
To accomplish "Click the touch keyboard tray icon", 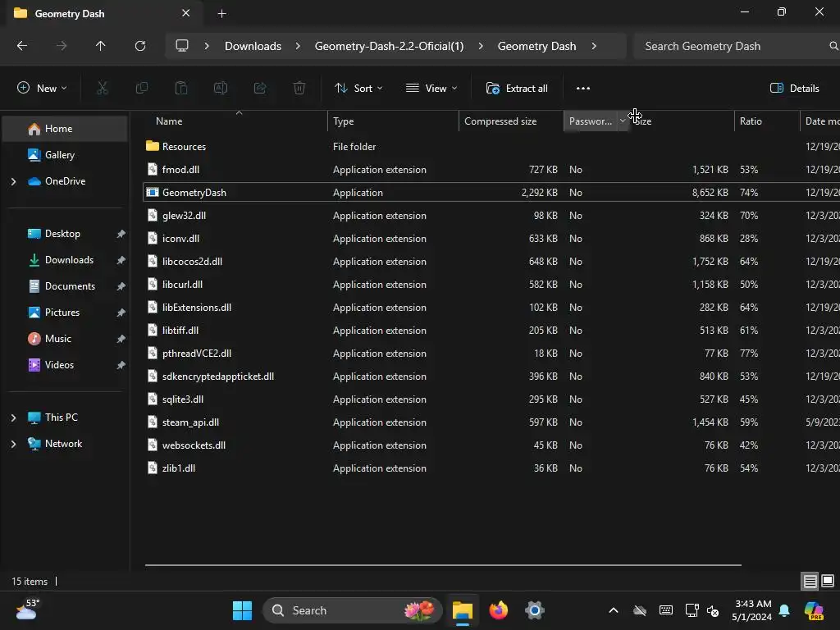I will pyautogui.click(x=666, y=610).
